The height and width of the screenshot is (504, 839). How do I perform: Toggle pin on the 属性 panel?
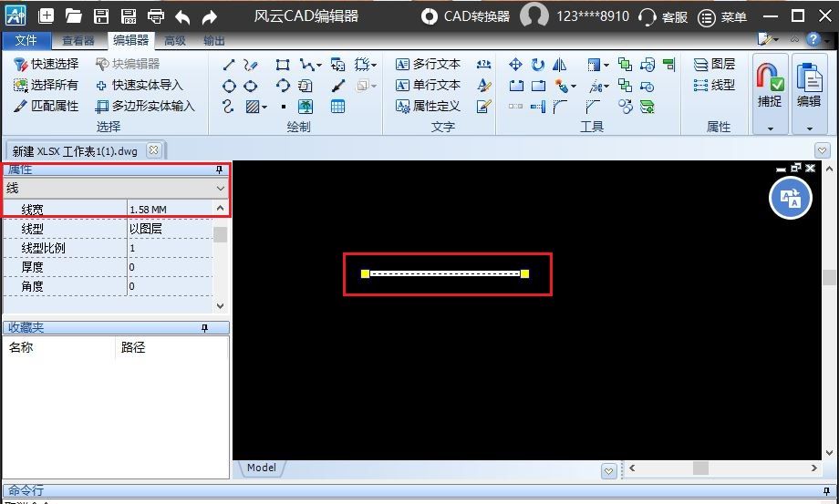[x=219, y=170]
